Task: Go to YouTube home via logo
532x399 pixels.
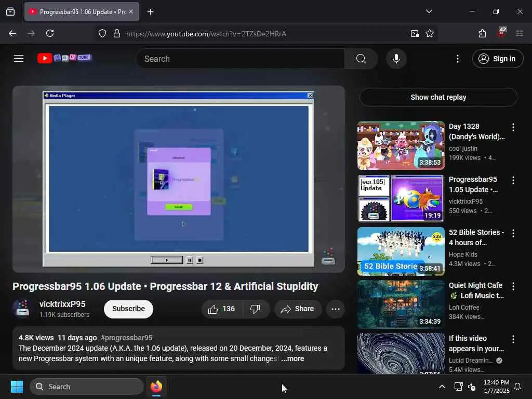Action: (64, 58)
